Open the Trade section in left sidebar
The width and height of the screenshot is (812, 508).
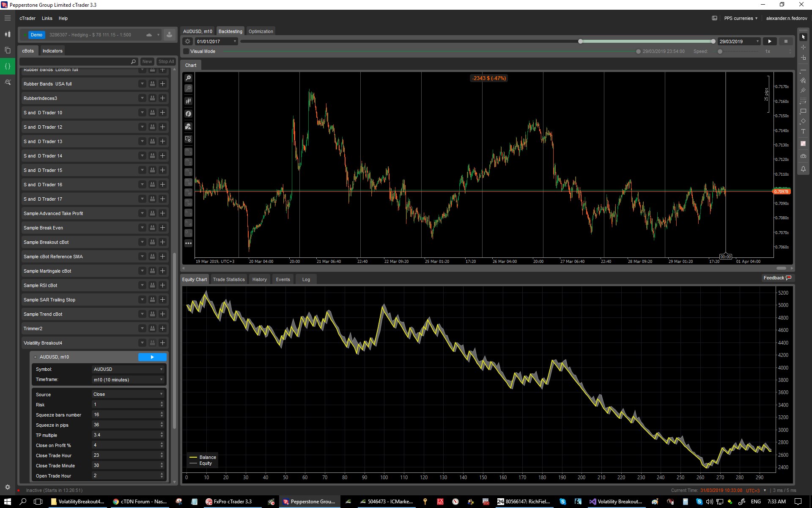(x=8, y=34)
